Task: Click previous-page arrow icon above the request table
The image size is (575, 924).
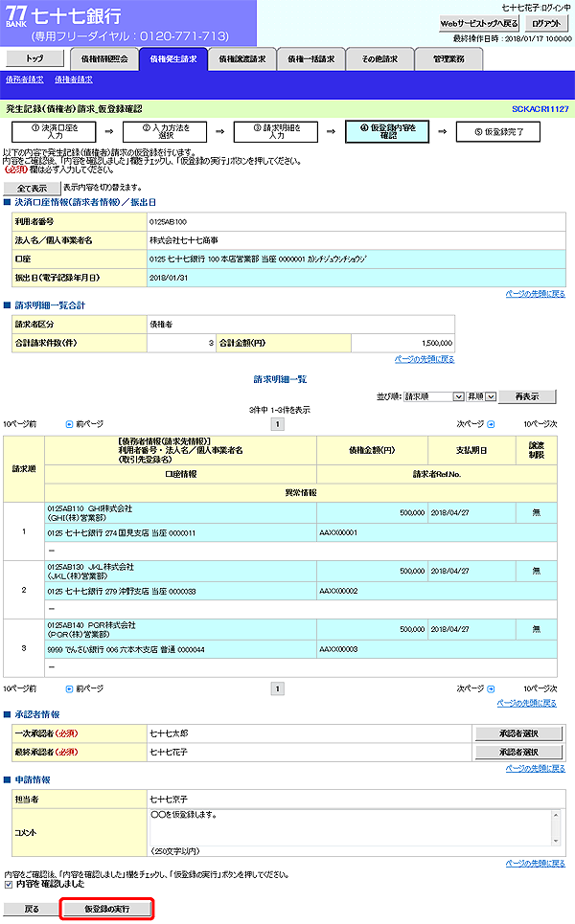Action: pos(69,424)
